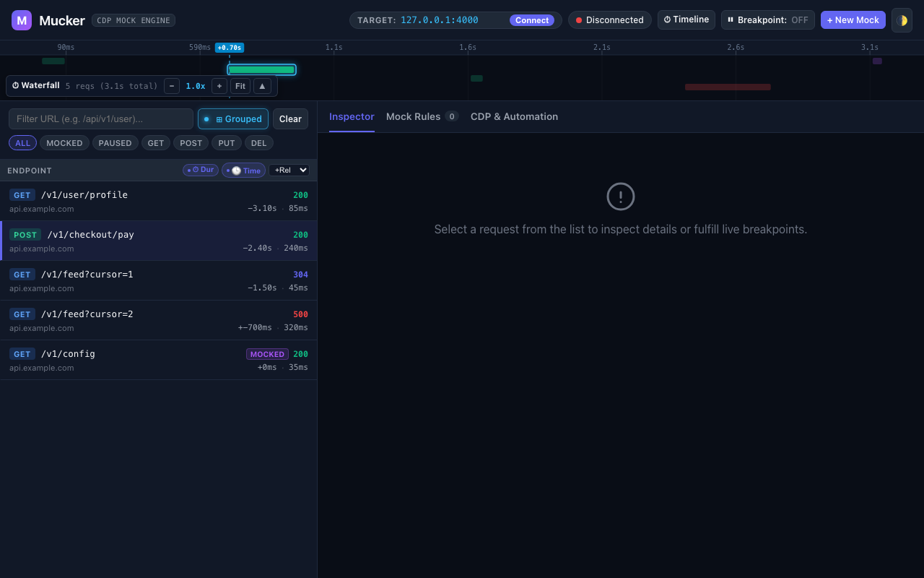Collapse the waterfall with the triangle button
924x578 pixels.
pyautogui.click(x=262, y=86)
